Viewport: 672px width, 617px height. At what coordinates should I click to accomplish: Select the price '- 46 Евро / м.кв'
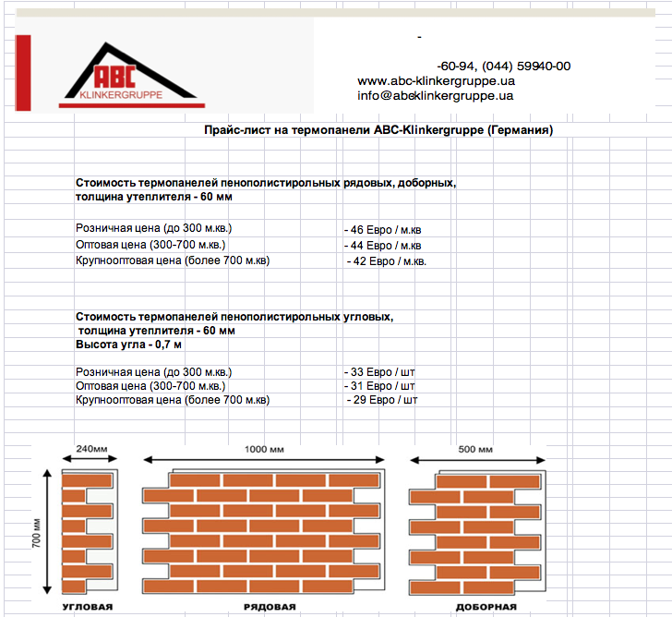(x=383, y=230)
